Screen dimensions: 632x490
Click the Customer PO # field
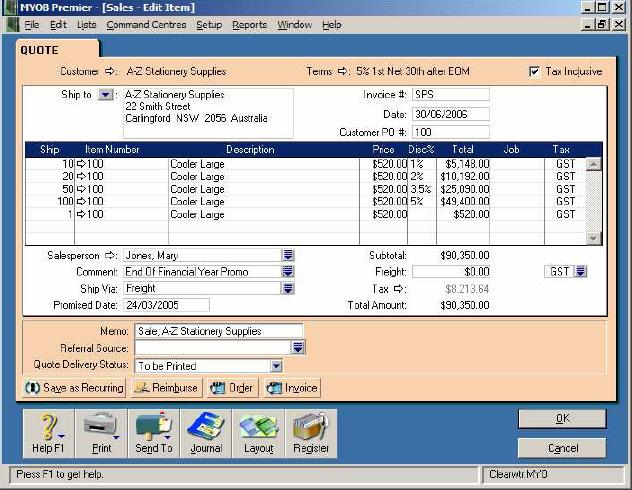[x=451, y=132]
